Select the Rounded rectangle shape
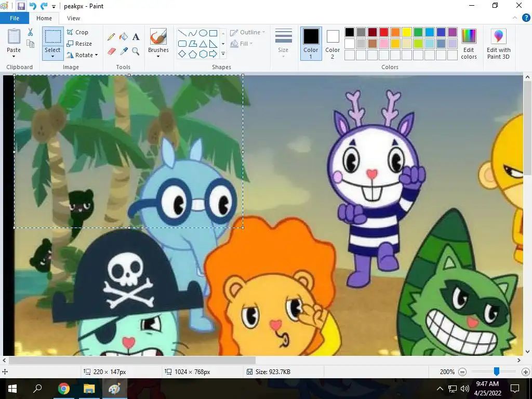Viewport: 532px width, 399px height. (x=182, y=44)
